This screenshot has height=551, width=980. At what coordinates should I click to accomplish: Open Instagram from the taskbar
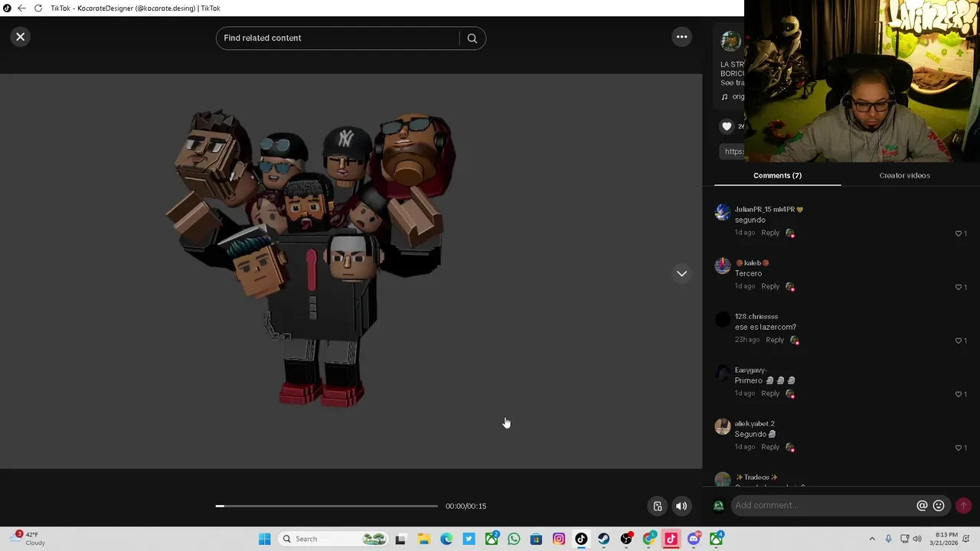click(x=559, y=540)
